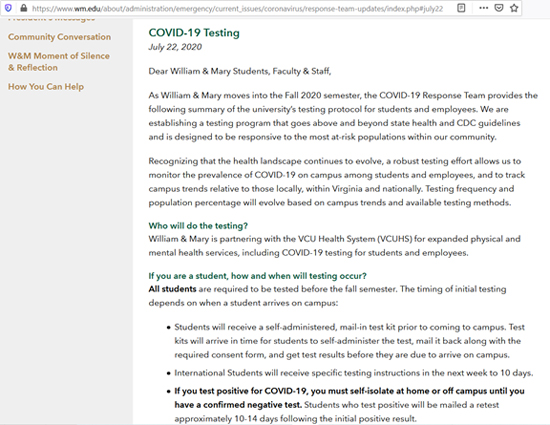Open the tracking protection shield icon

(8, 8)
